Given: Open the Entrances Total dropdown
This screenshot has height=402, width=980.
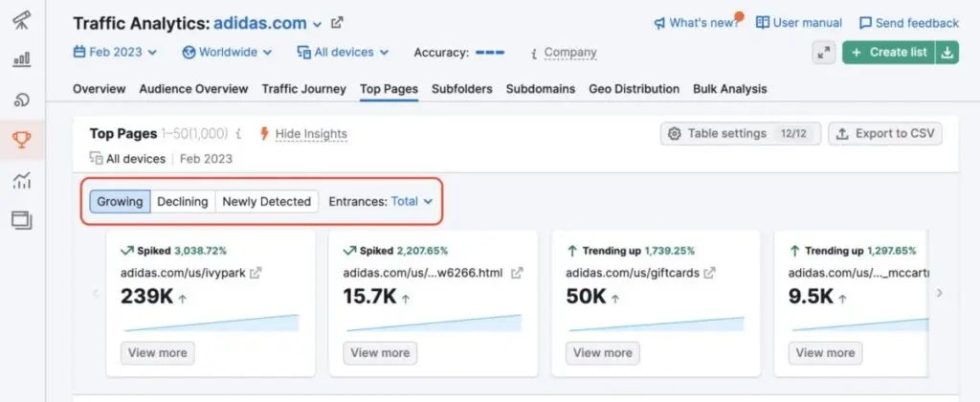Looking at the screenshot, I should (x=412, y=201).
